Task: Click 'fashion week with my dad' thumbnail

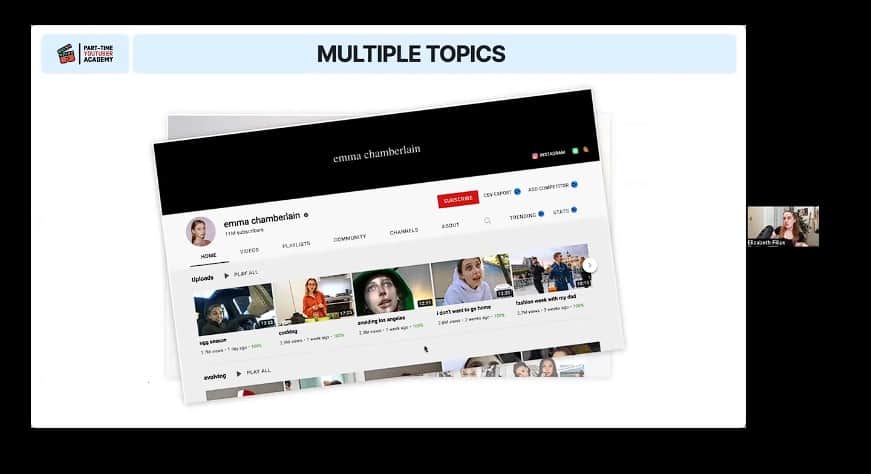Action: tap(551, 270)
